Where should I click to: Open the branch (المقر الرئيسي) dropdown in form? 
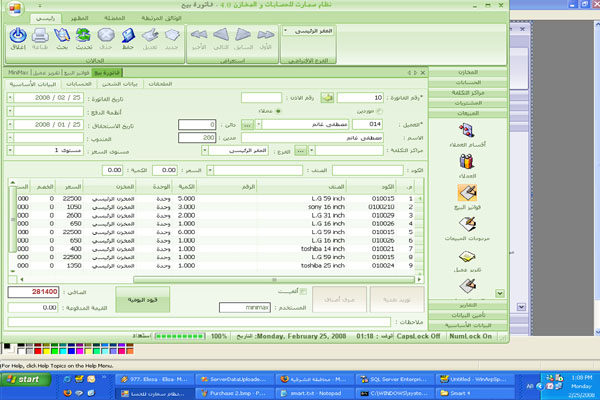[205, 150]
